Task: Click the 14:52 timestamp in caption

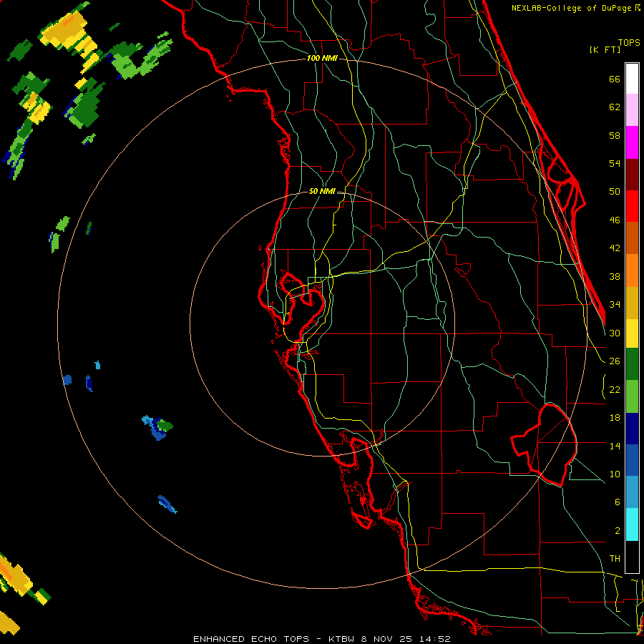Action: coord(434,639)
